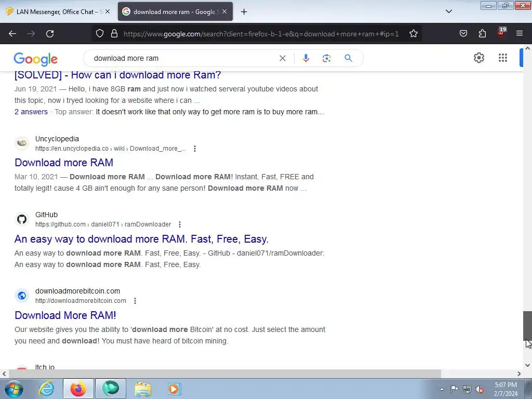The image size is (532, 399).
Task: Open Firefox hamburger application menu
Action: coord(520,34)
